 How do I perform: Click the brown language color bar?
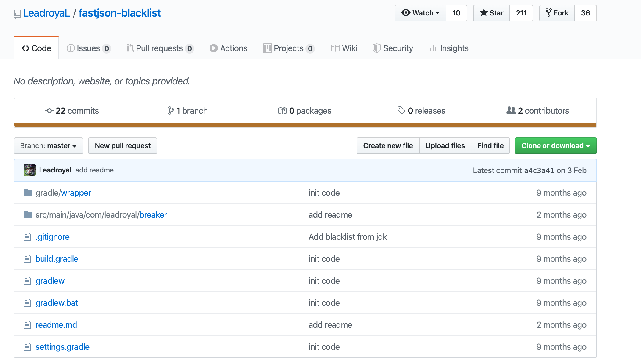305,125
